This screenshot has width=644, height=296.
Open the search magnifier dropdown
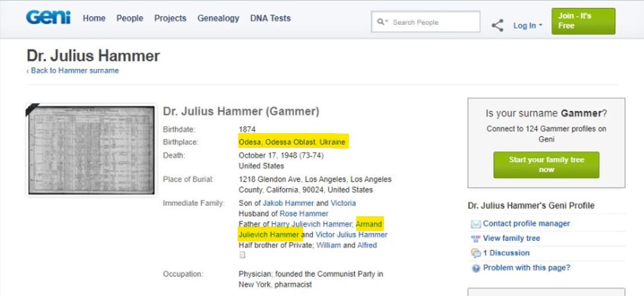tap(383, 22)
